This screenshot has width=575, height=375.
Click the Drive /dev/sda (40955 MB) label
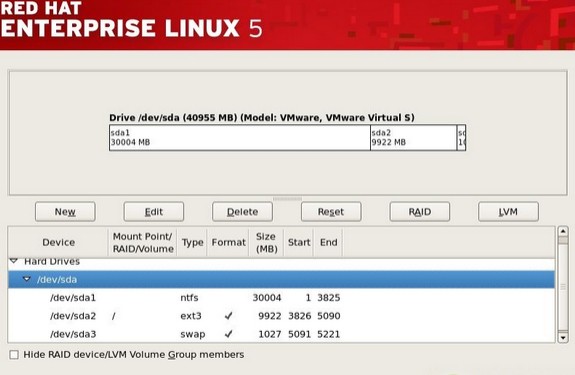point(262,118)
